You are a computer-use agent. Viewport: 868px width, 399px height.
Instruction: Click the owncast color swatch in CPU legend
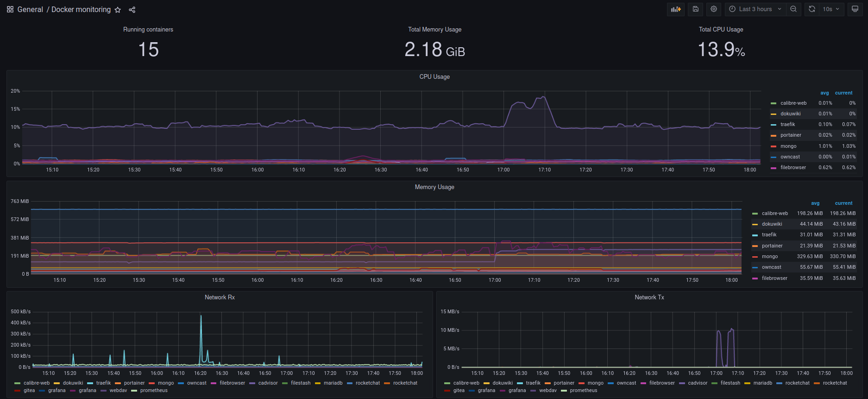coord(773,157)
